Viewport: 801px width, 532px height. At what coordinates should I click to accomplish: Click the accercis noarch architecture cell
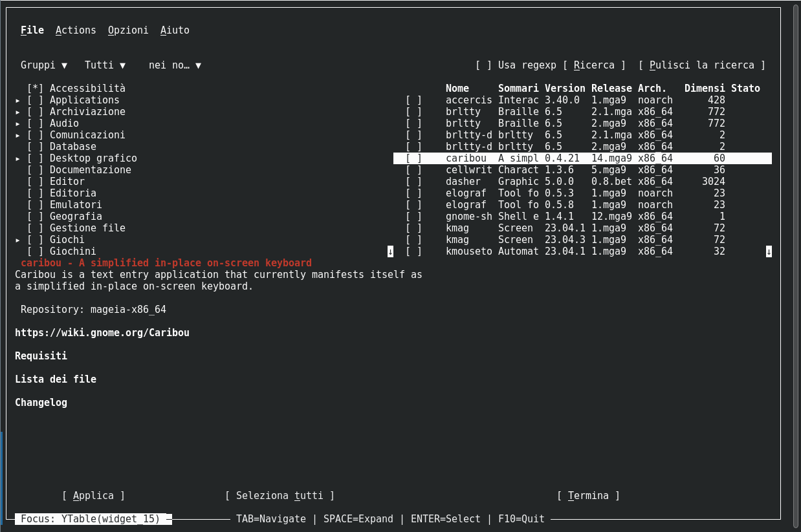[x=655, y=100]
